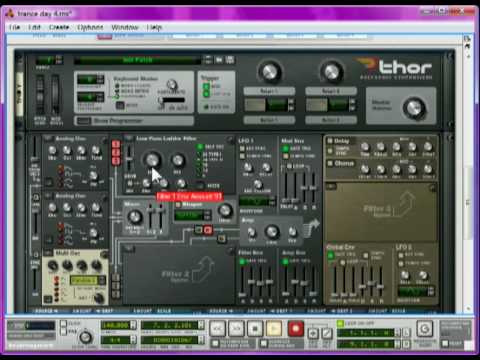Open the first Analog Osc type dropdown

point(48,138)
